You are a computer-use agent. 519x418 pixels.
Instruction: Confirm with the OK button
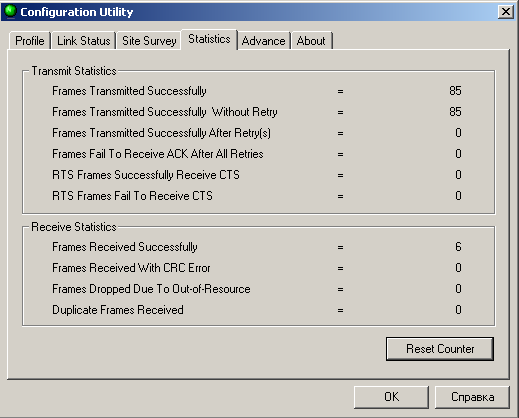[391, 397]
